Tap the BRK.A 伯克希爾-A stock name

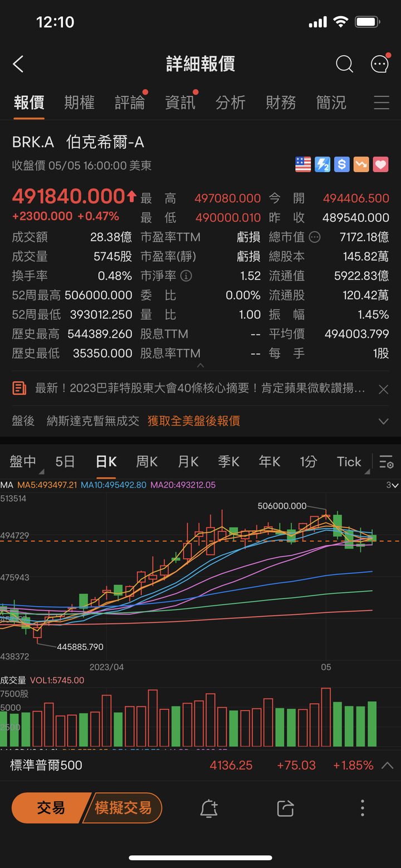[78, 143]
